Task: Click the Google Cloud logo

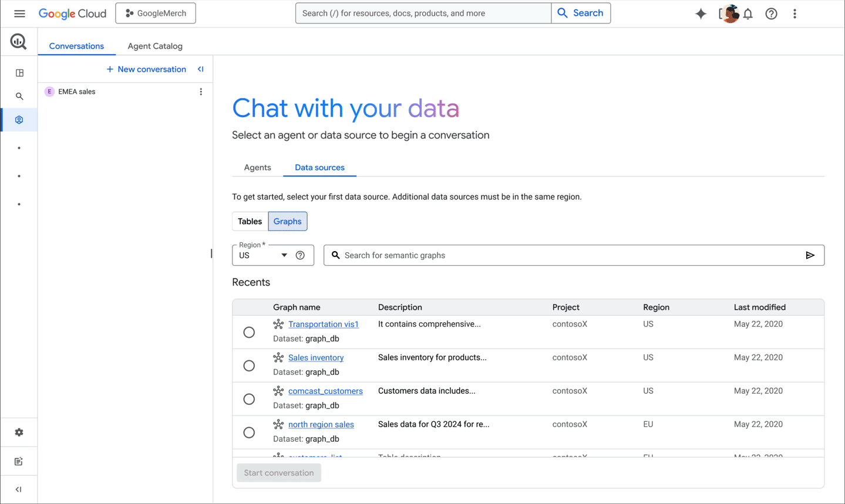Action: [x=72, y=13]
